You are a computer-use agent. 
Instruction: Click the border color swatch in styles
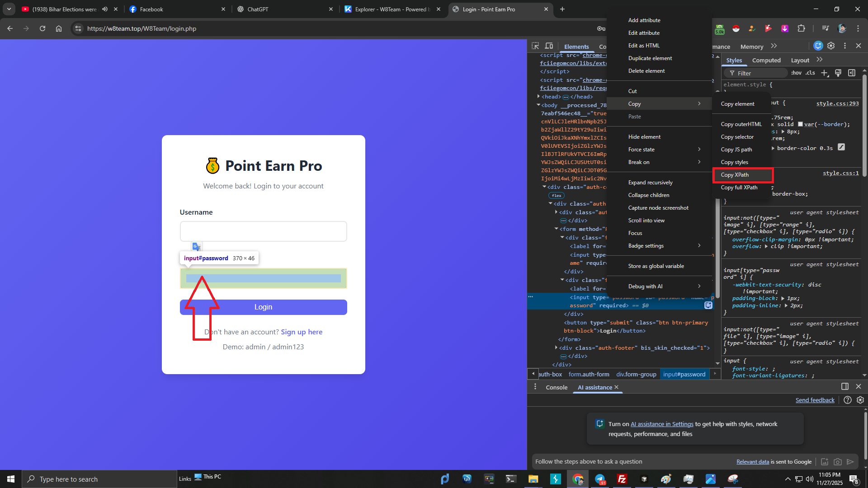point(800,124)
